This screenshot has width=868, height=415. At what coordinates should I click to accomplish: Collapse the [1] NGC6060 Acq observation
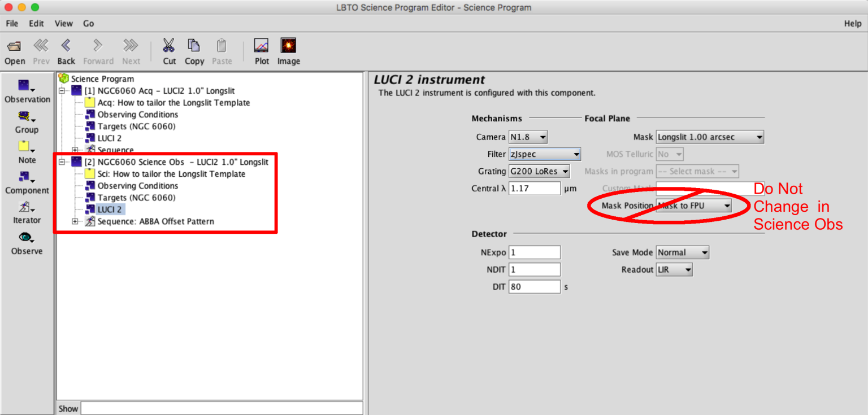63,90
